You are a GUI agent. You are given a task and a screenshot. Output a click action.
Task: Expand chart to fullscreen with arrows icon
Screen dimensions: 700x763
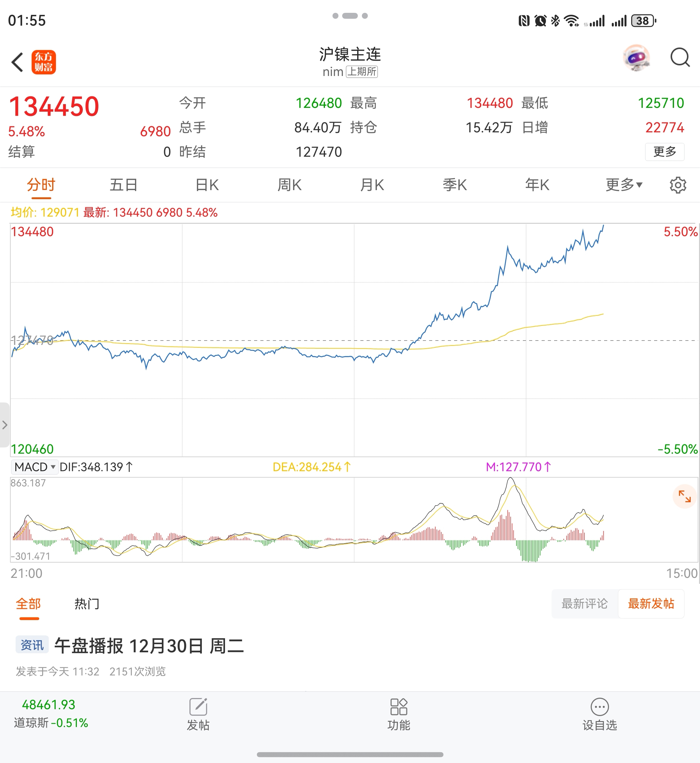tap(684, 496)
